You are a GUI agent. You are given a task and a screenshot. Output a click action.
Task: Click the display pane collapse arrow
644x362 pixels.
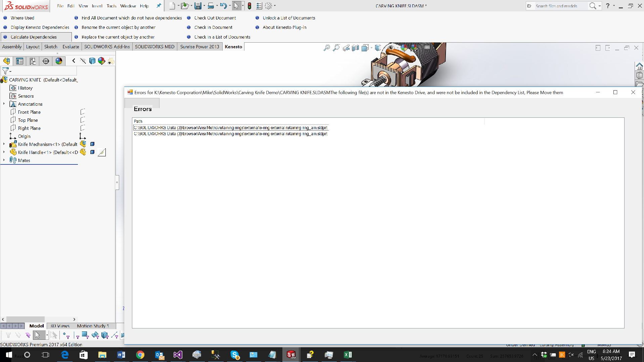[x=74, y=61]
